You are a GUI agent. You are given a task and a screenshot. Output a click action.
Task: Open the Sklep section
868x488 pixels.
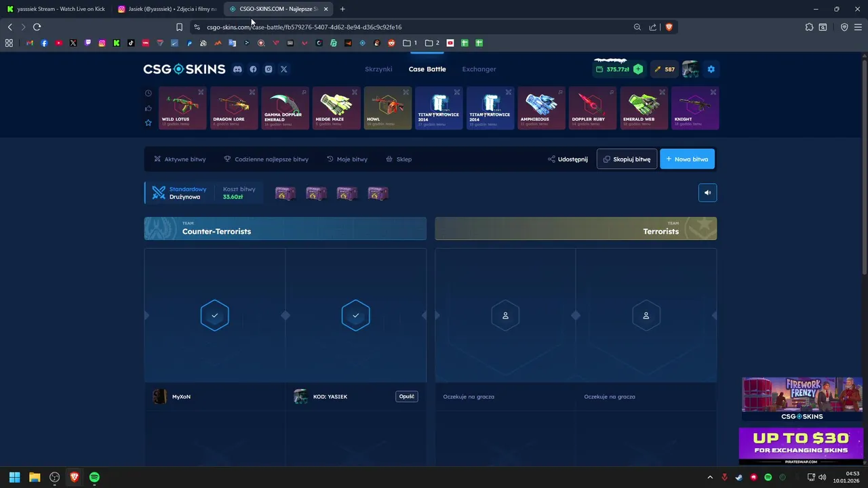pyautogui.click(x=399, y=159)
